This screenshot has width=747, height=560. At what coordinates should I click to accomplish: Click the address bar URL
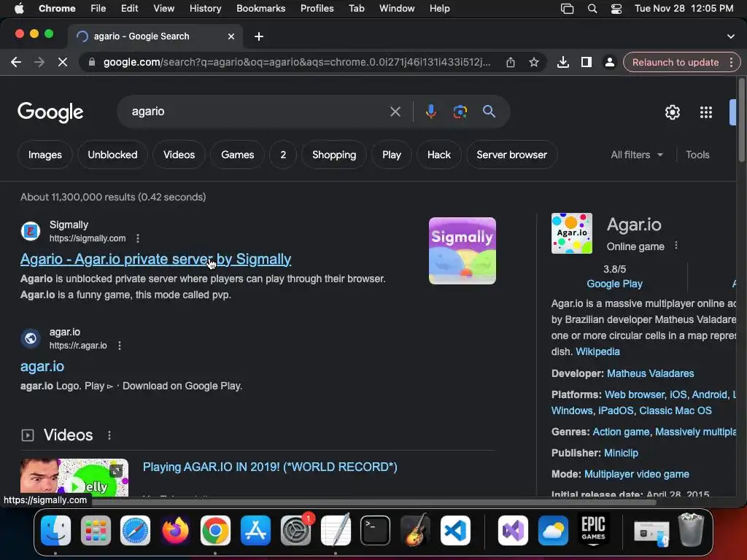[x=296, y=63]
